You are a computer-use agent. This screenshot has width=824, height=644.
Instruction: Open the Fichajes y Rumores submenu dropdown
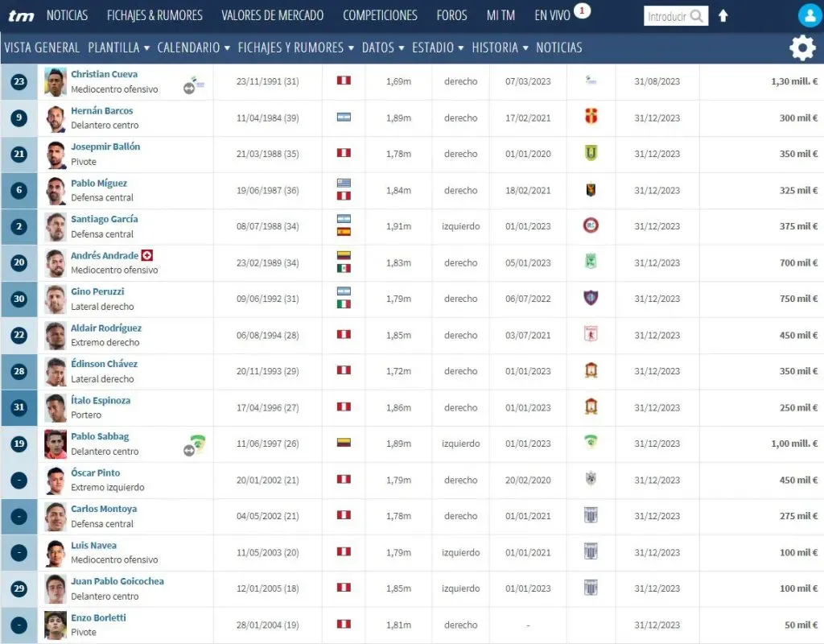pyautogui.click(x=295, y=47)
